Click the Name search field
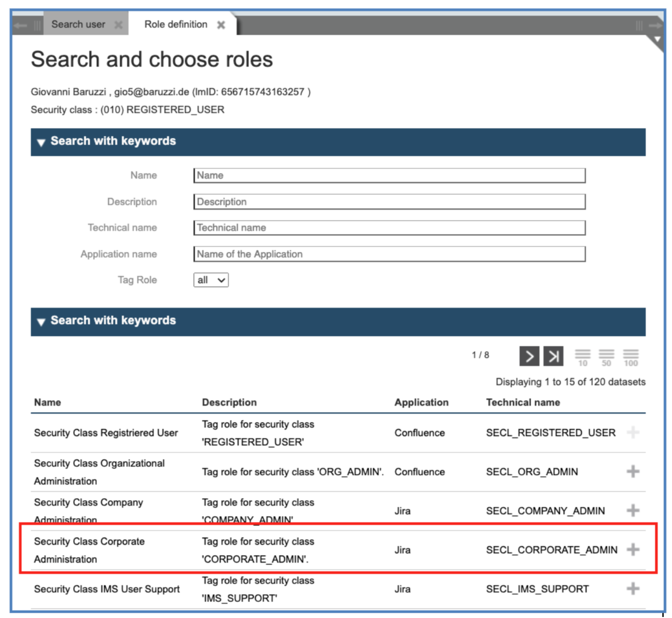The height and width of the screenshot is (618, 672). 389,175
